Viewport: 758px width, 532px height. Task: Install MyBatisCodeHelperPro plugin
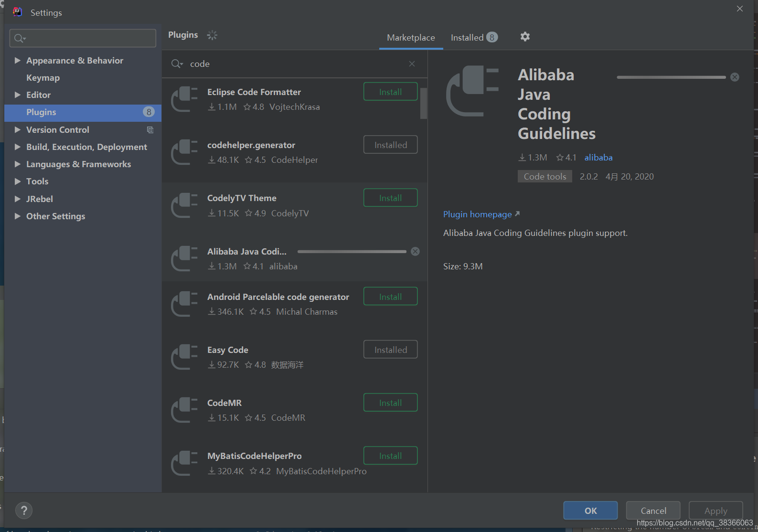(x=391, y=456)
